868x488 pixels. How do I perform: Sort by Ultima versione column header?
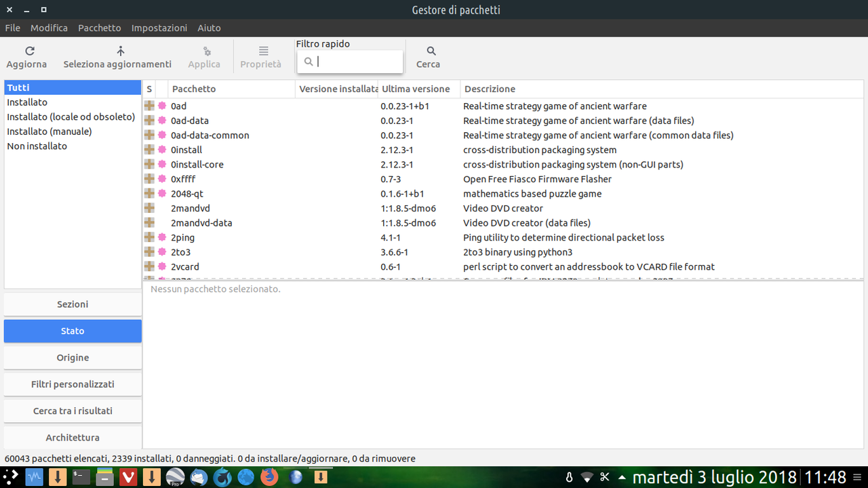click(x=418, y=89)
